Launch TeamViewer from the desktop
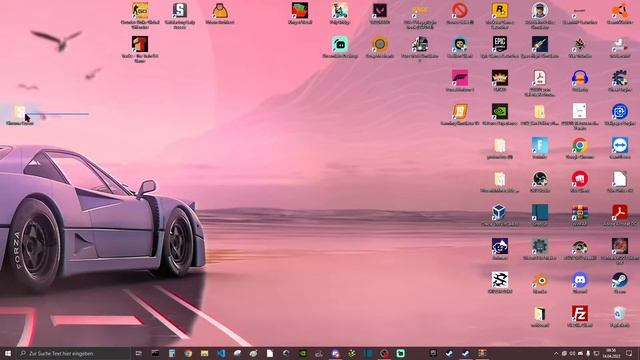 [620, 147]
